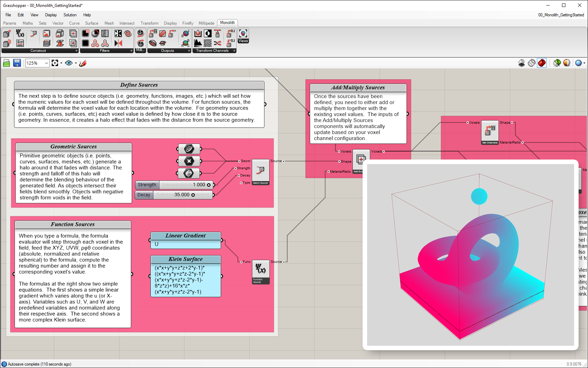The image size is (588, 368).
Task: Select the brep parameter below the X parameter
Action: tap(189, 173)
